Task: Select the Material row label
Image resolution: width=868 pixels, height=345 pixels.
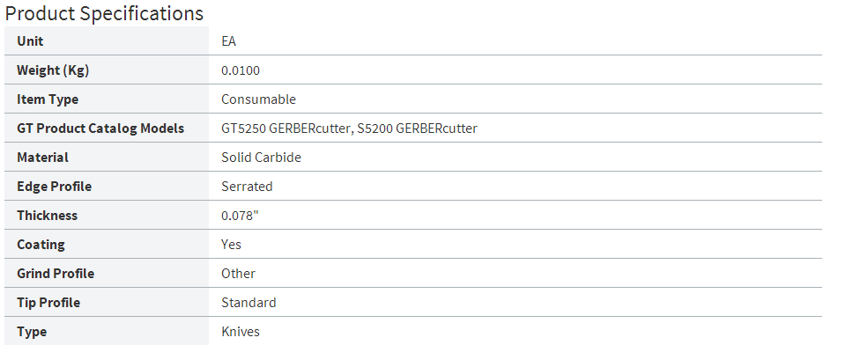Action: pyautogui.click(x=42, y=158)
